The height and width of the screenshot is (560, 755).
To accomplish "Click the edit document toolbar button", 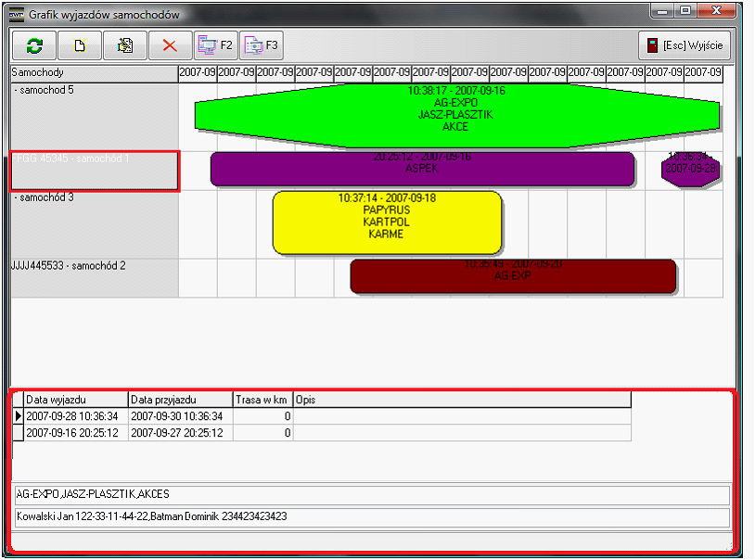I will click(x=125, y=45).
